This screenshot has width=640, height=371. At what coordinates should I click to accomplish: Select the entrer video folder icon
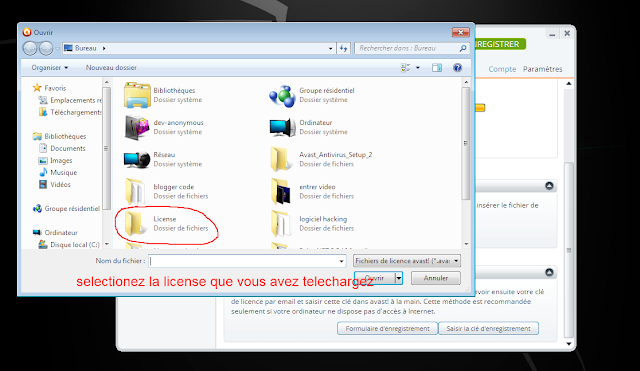coord(281,191)
